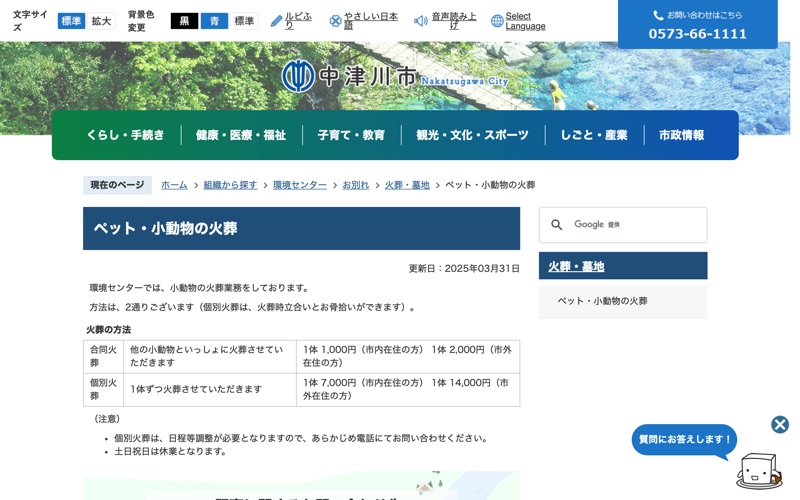Viewport: 800px width, 500px height.
Task: Open the ルビふり link
Action: click(x=298, y=21)
